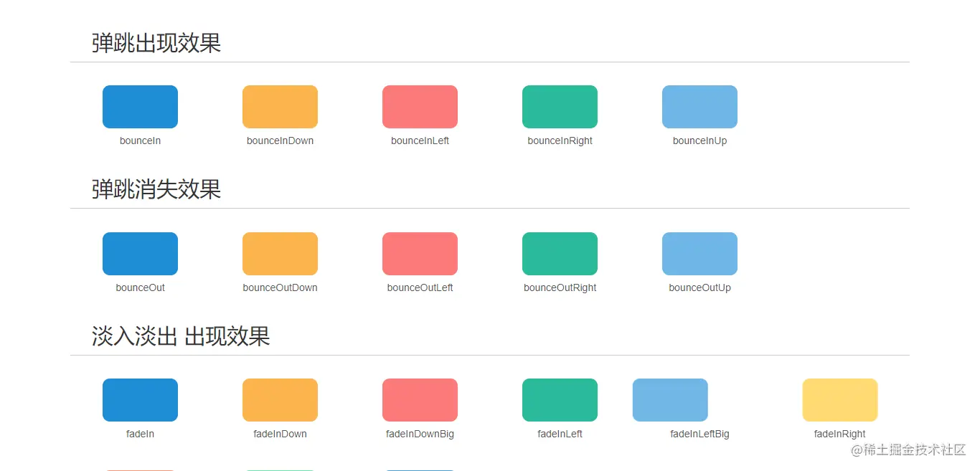
Task: Click the bounceOutUp light blue animation
Action: coord(699,253)
